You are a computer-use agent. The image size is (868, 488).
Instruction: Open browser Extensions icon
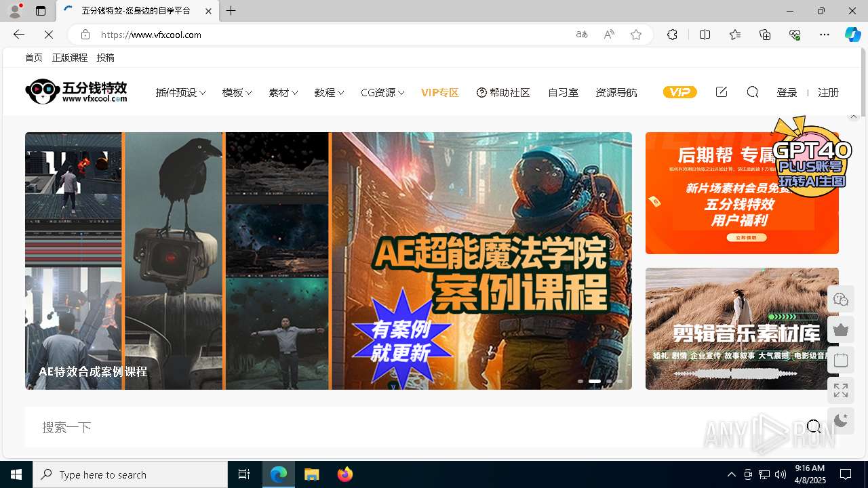tap(672, 35)
